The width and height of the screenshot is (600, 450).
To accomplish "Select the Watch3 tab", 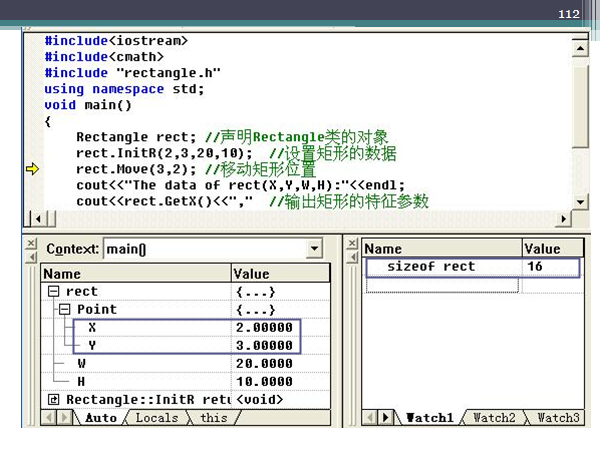I will pyautogui.click(x=557, y=418).
